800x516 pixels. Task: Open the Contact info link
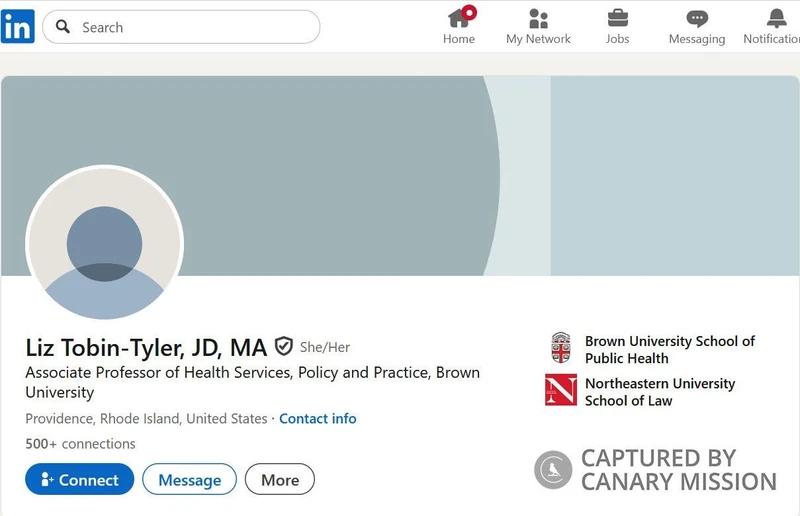pyautogui.click(x=317, y=419)
